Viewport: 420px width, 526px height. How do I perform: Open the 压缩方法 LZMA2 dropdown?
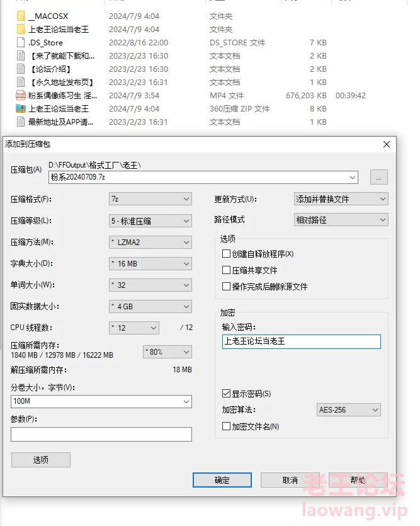(x=150, y=242)
